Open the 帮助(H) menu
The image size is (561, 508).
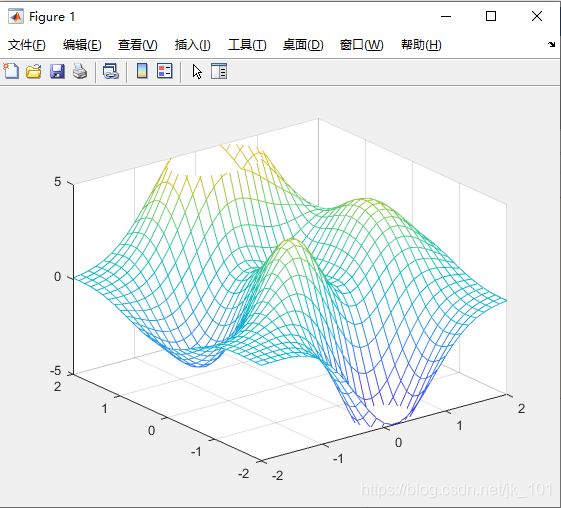[421, 45]
